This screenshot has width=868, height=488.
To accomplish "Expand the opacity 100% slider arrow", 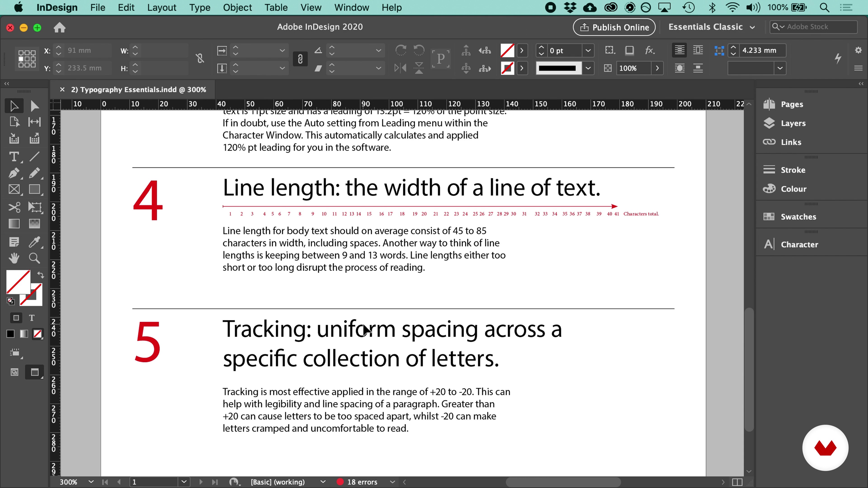I will (x=657, y=68).
